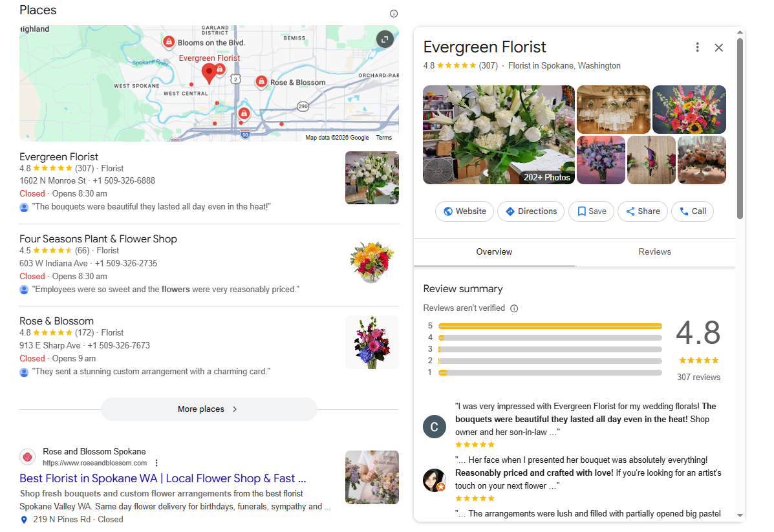This screenshot has height=532, width=774.
Task: Open options for Rose and Blossom Spokane result
Action: [x=156, y=463]
